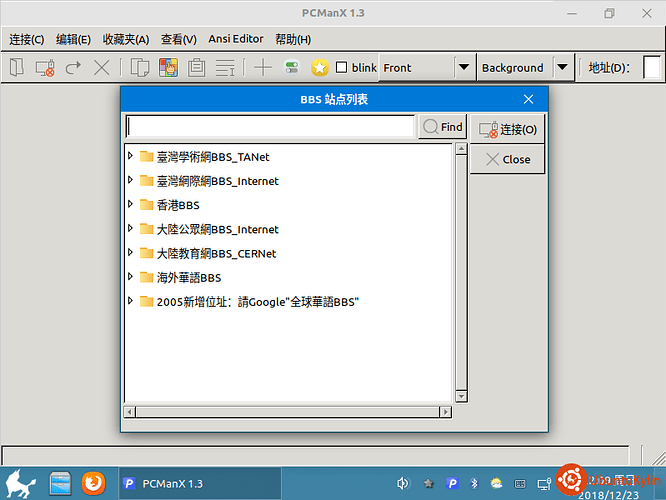
Task: Click the Find button
Action: point(443,127)
